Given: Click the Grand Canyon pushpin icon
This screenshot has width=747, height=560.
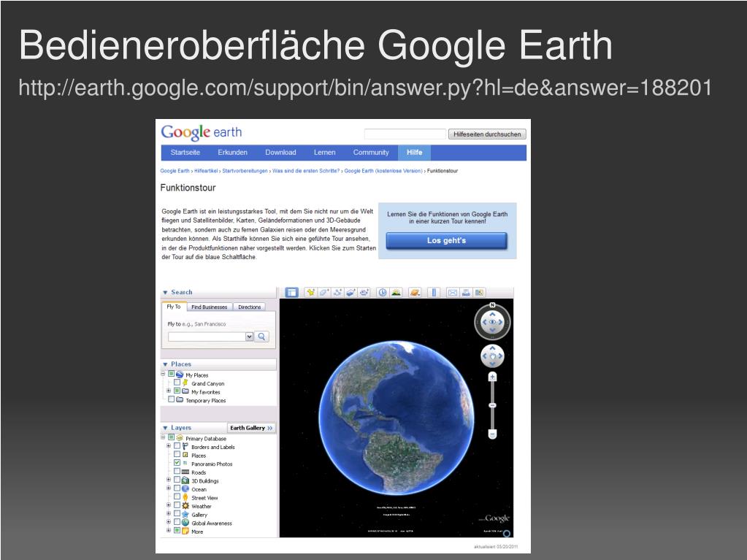Looking at the screenshot, I should pyautogui.click(x=185, y=383).
